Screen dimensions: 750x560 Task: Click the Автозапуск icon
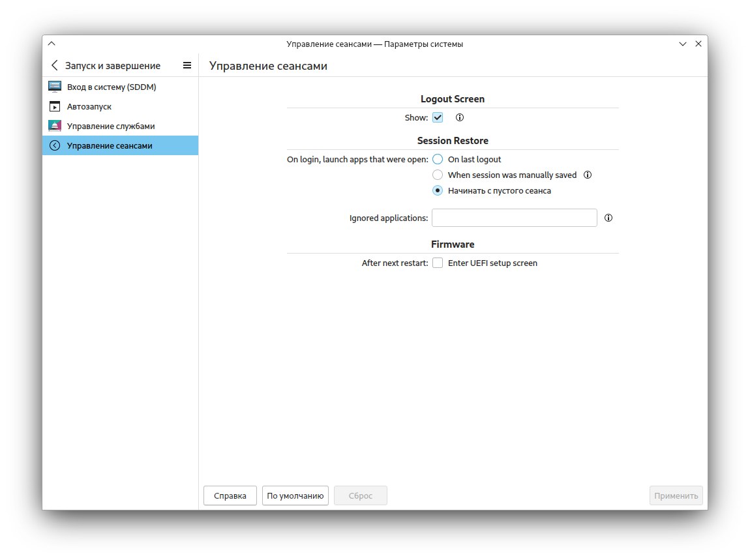point(55,106)
